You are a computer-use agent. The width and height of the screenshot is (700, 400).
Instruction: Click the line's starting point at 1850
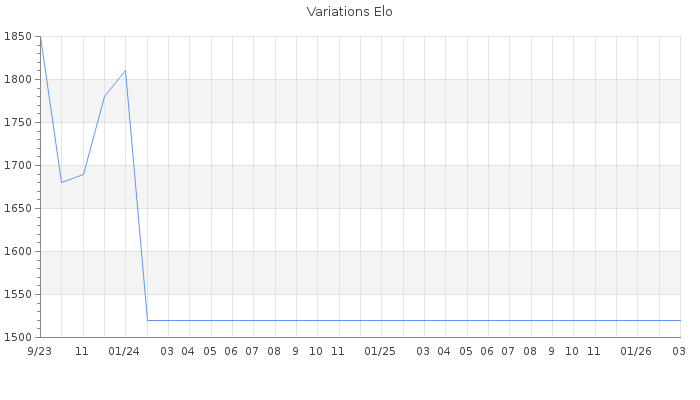point(40,37)
